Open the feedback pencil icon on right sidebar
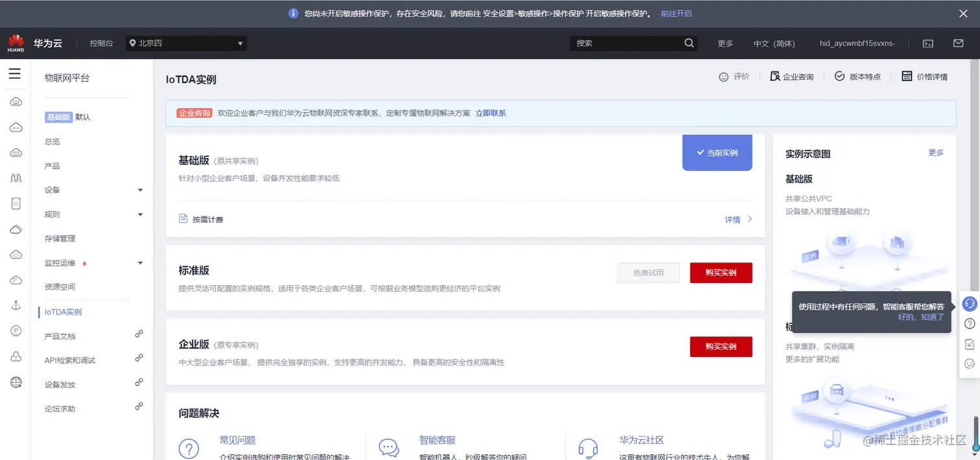 (970, 343)
